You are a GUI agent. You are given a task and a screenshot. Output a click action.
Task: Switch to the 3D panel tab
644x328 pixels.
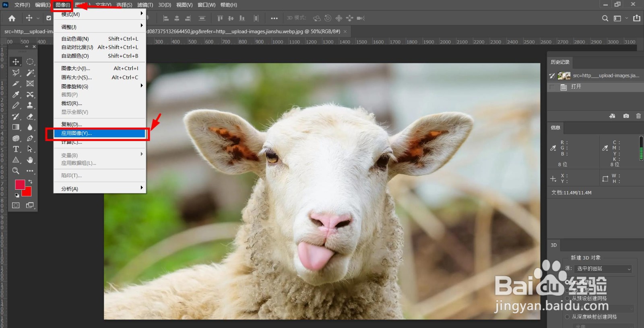(x=553, y=245)
